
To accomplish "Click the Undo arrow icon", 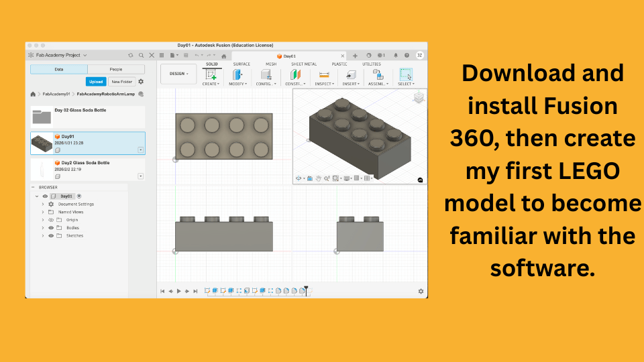I will point(197,55).
